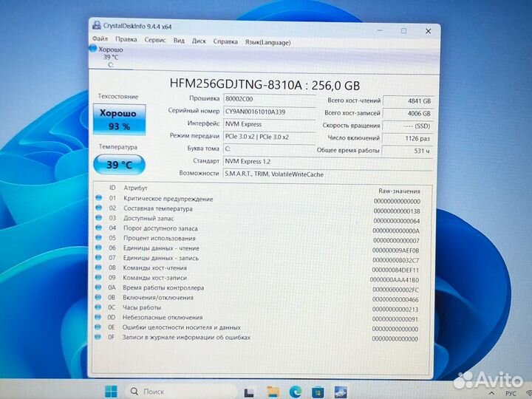Image resolution: width=532 pixels, height=399 pixels.
Task: Click status dot for 0D Небезопасные отключения
Action: point(98,317)
